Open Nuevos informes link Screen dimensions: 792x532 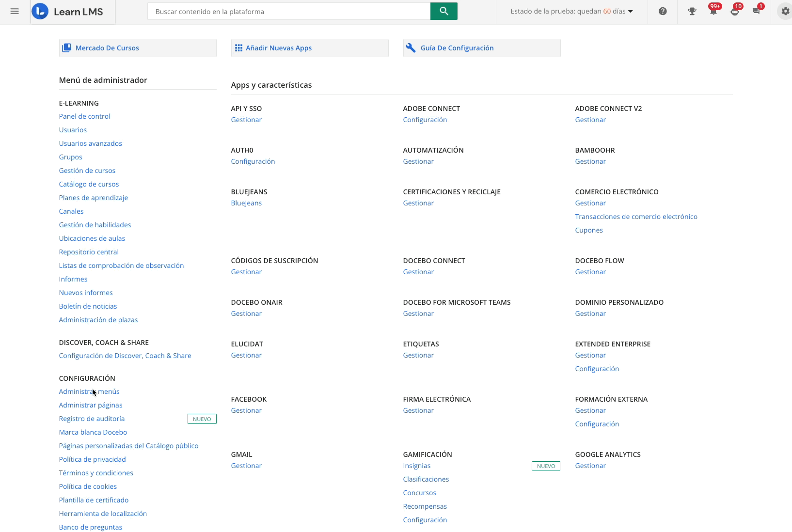click(86, 293)
